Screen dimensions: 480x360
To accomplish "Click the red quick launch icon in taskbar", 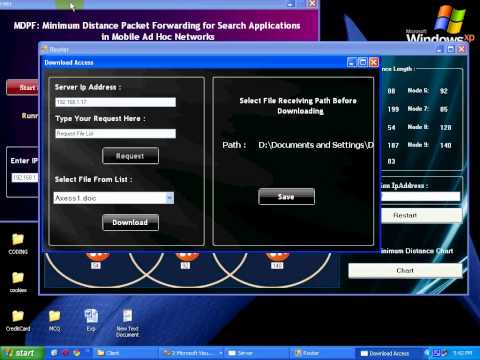I will pyautogui.click(x=65, y=353).
